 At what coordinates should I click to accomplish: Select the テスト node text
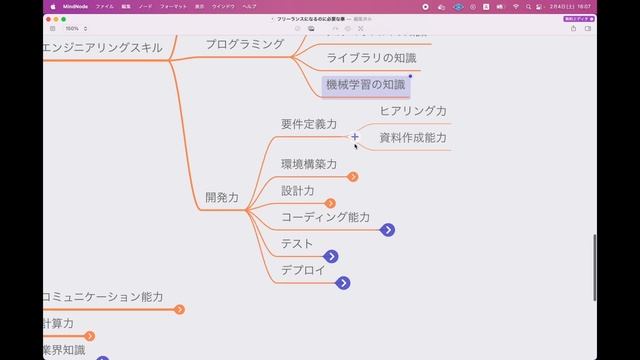click(x=297, y=244)
